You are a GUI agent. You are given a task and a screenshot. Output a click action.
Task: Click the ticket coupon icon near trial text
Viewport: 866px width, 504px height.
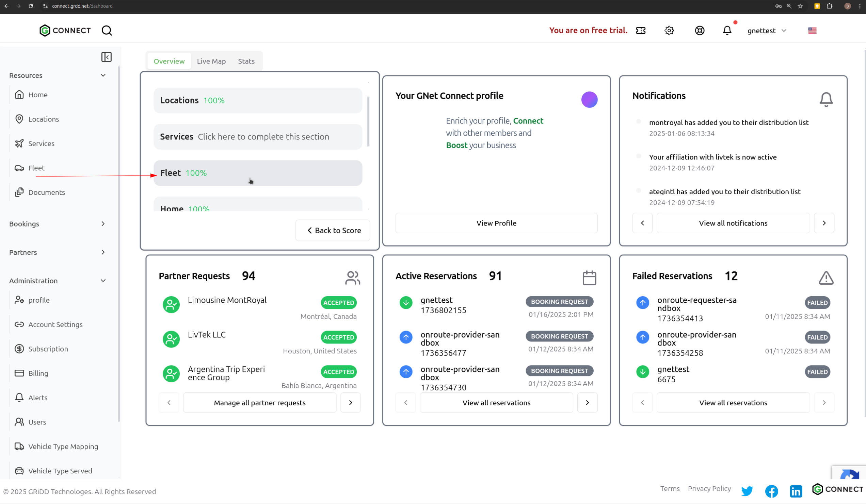[641, 31]
